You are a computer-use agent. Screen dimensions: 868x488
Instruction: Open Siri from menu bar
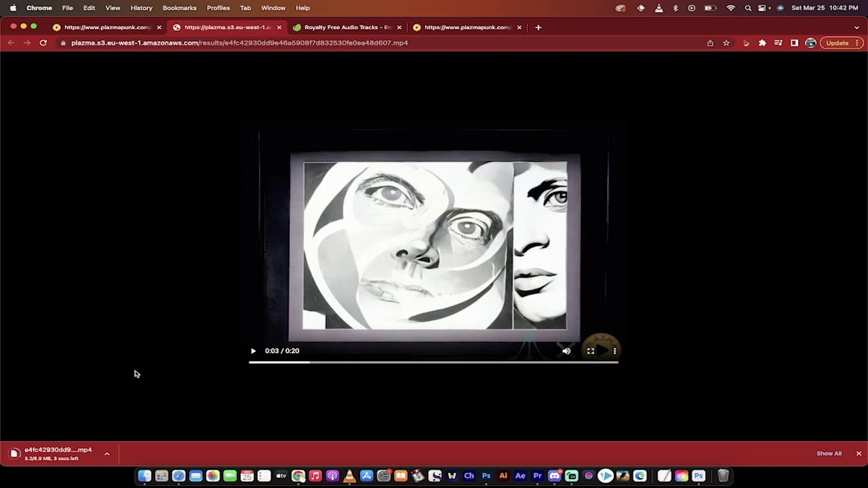(780, 8)
